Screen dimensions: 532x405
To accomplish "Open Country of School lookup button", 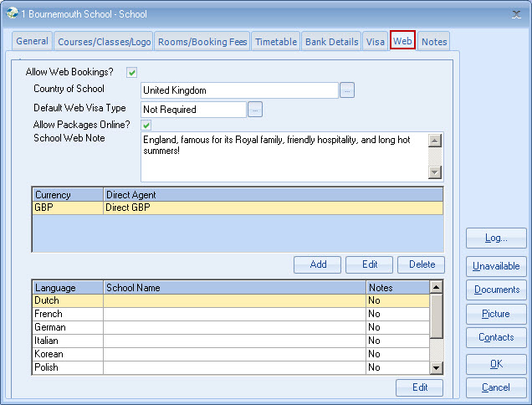I will 347,90.
